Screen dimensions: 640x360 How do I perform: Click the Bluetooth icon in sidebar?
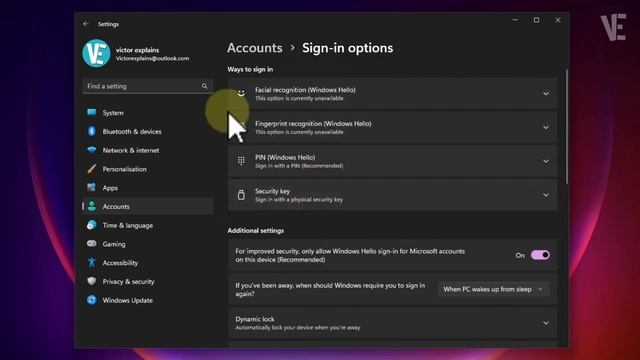coord(91,131)
